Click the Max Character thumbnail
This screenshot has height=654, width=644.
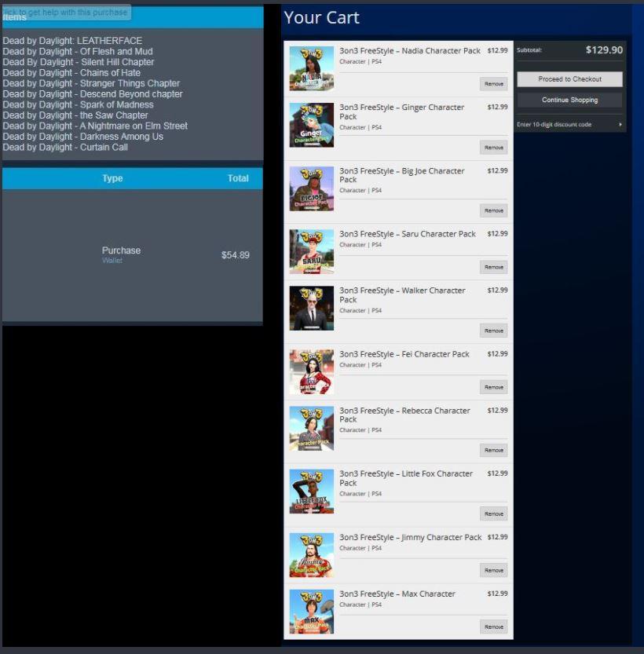point(311,611)
